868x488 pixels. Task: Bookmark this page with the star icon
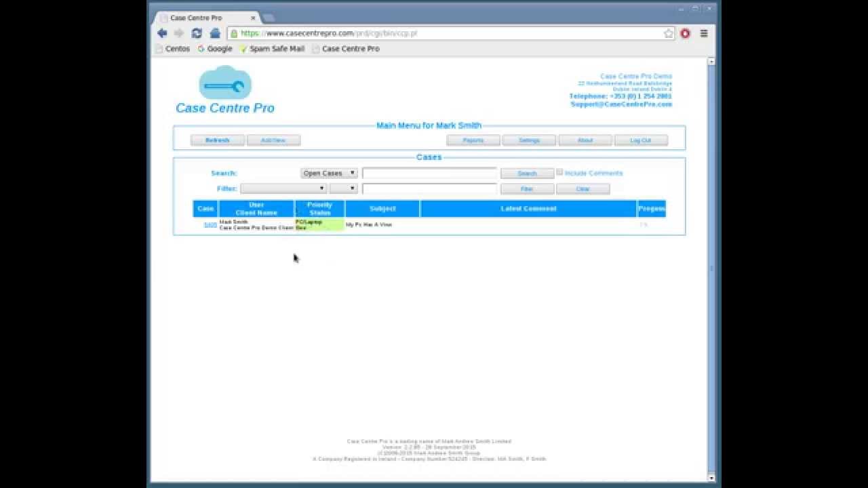coord(669,33)
